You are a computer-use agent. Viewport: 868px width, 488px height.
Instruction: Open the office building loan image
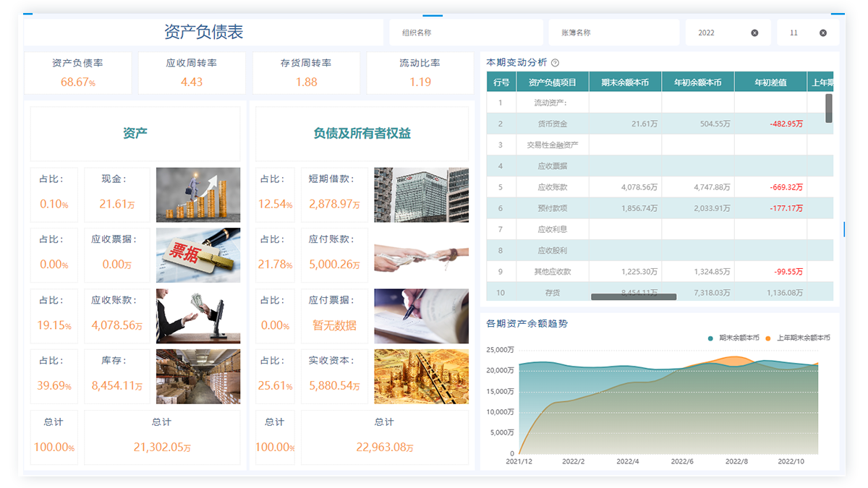[x=421, y=194]
